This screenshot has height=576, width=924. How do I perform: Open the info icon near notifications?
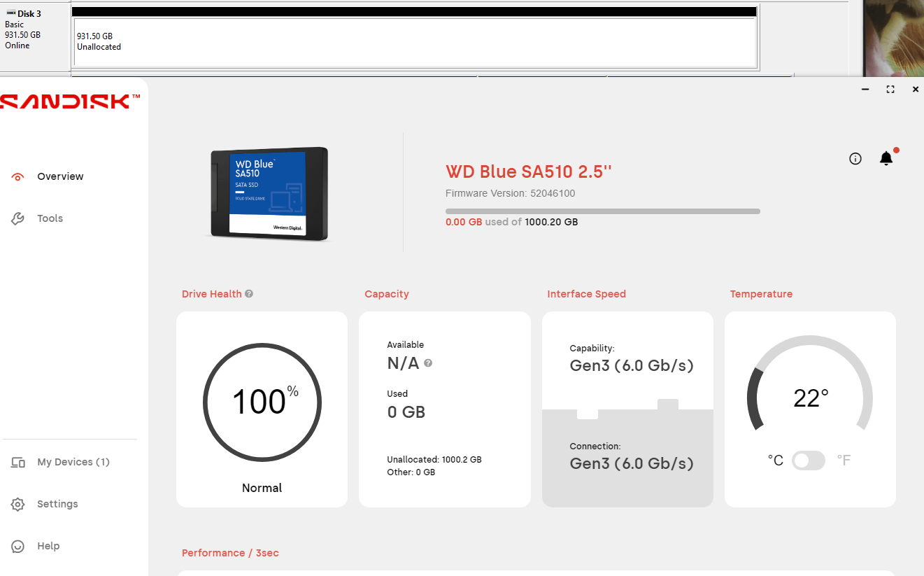[855, 159]
